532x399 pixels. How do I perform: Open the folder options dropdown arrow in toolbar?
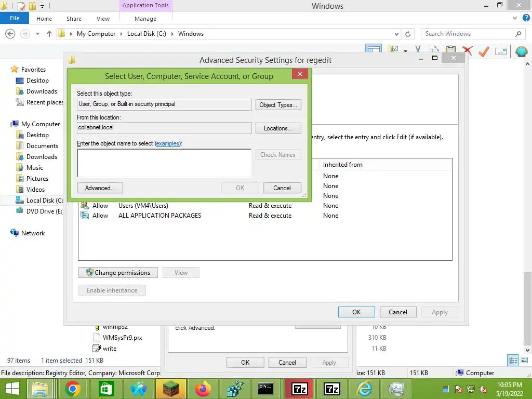pyautogui.click(x=405, y=50)
